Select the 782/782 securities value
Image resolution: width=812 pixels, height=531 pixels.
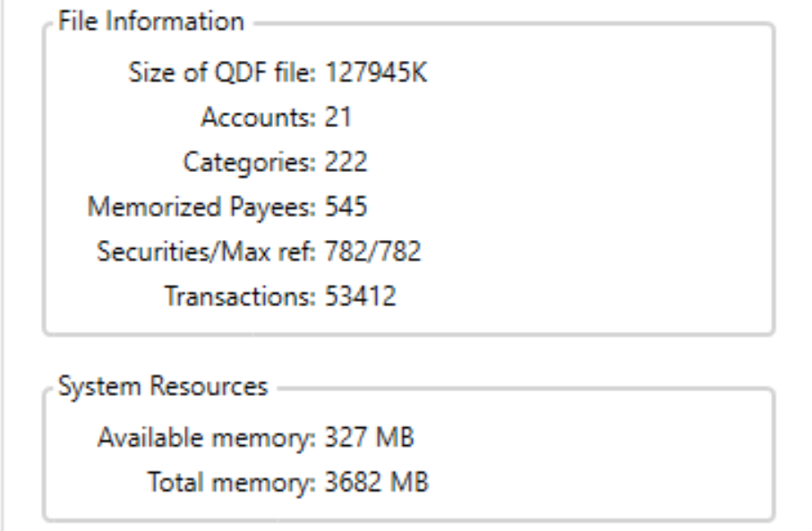point(372,252)
